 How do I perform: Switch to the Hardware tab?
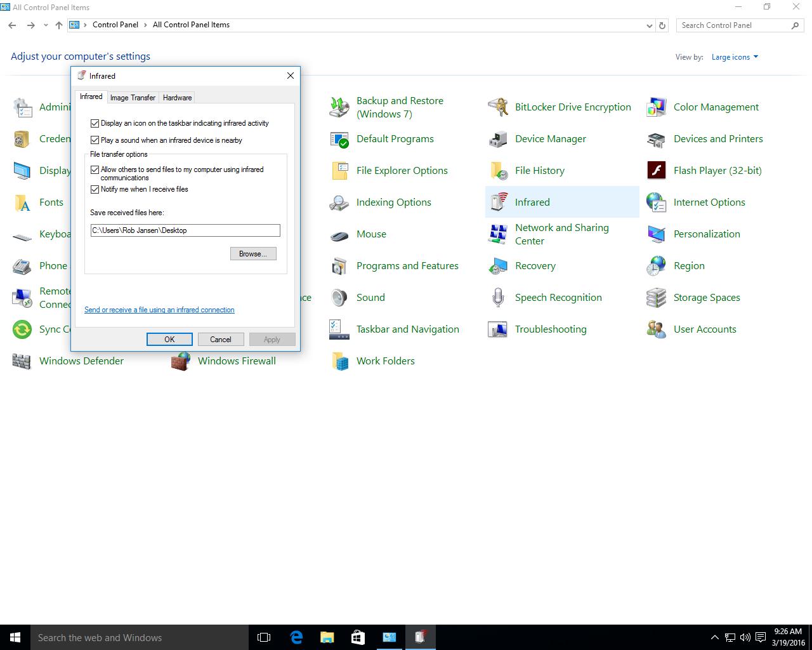click(177, 98)
